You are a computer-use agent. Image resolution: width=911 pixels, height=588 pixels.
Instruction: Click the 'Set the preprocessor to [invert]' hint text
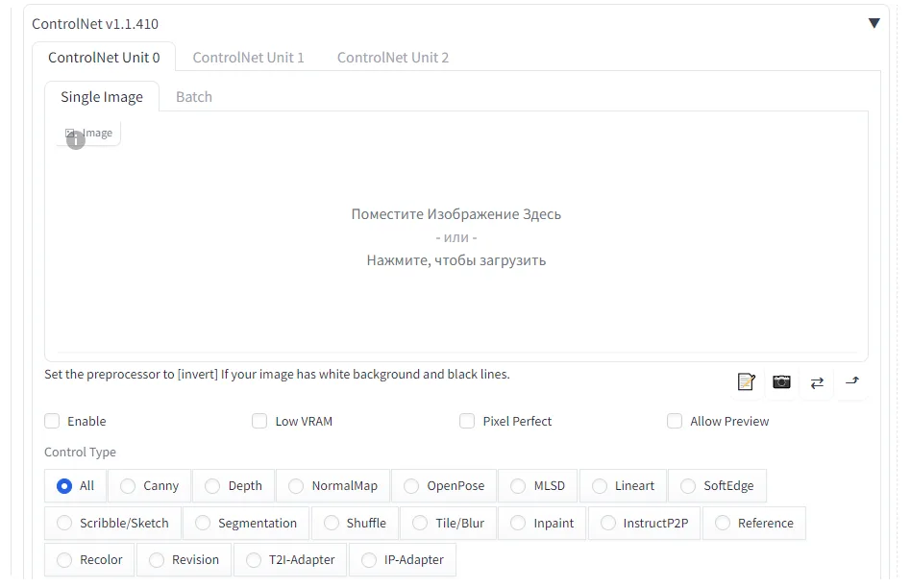277,374
